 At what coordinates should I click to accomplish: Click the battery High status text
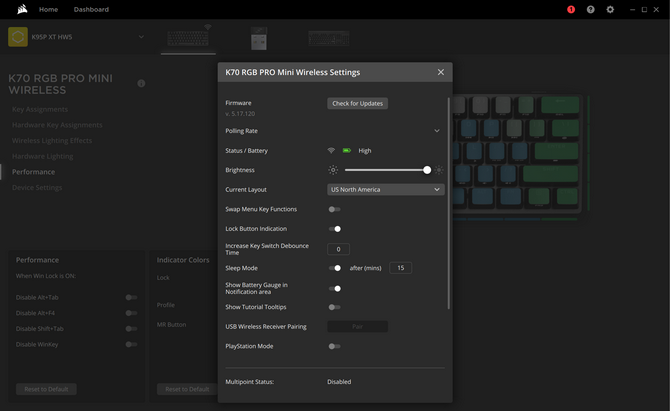coord(365,150)
